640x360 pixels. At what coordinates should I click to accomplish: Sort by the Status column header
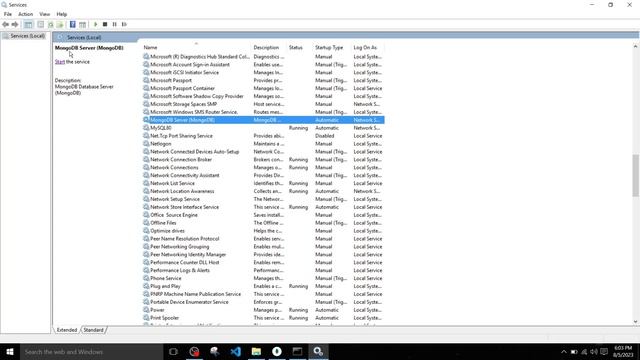coord(296,48)
